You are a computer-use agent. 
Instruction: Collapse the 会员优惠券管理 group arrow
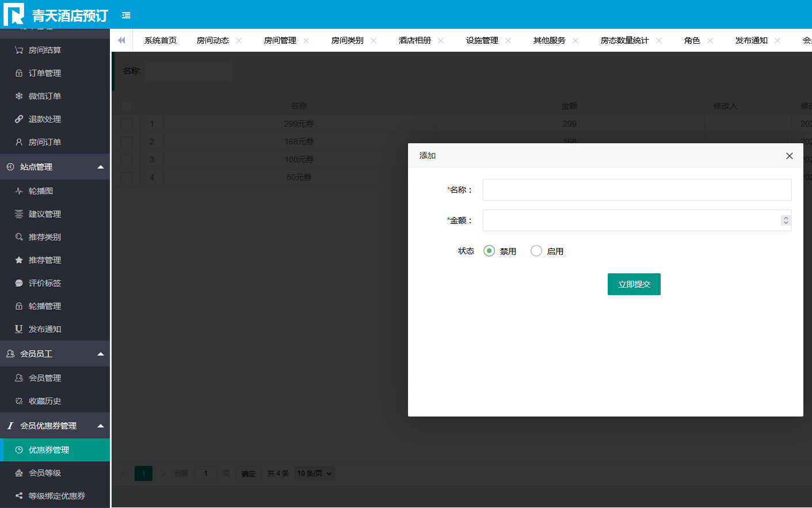point(101,426)
